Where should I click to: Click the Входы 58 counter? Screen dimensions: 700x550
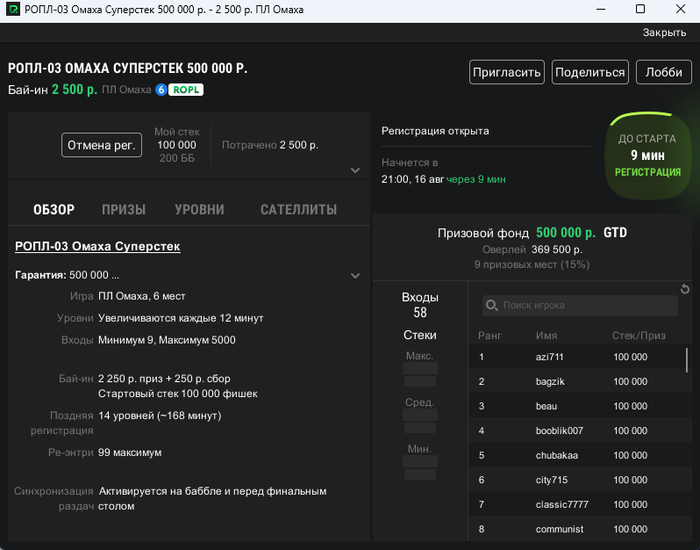420,305
